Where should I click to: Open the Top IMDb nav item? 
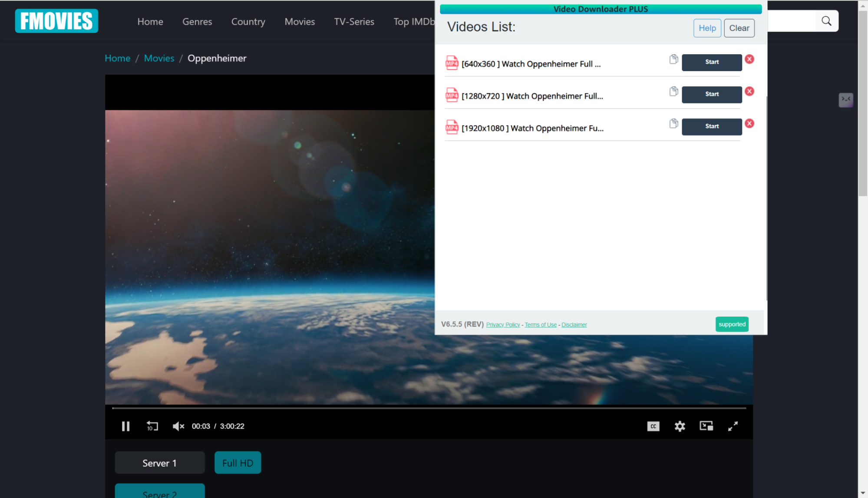pyautogui.click(x=414, y=22)
